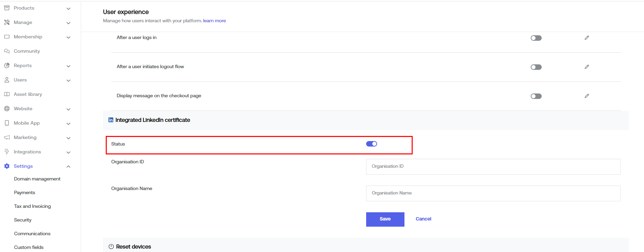Edit the checkout page display message
This screenshot has width=644, height=252.
[587, 96]
